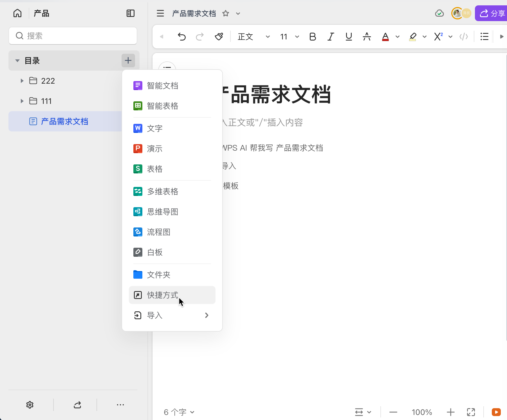Create a new 表格 spreadsheet
Viewport: 507px width, 420px height.
(172, 169)
